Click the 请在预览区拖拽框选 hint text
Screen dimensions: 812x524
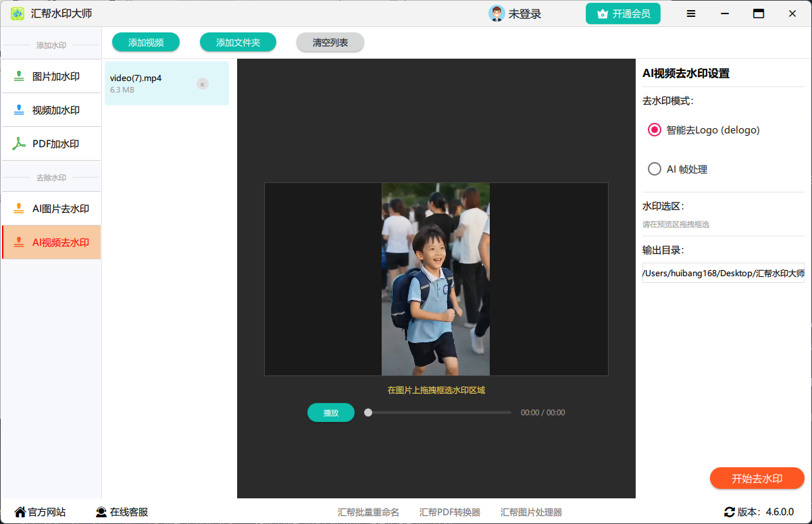(x=676, y=224)
